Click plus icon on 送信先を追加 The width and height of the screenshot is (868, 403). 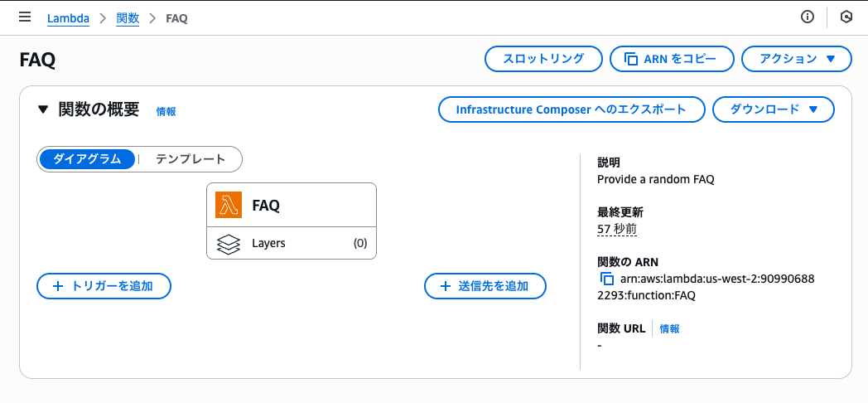click(446, 286)
